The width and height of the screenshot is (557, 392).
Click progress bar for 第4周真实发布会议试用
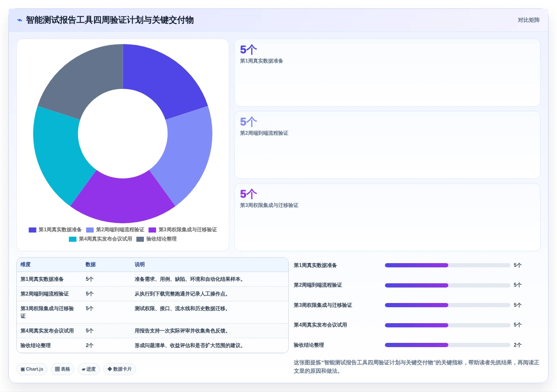pos(447,325)
